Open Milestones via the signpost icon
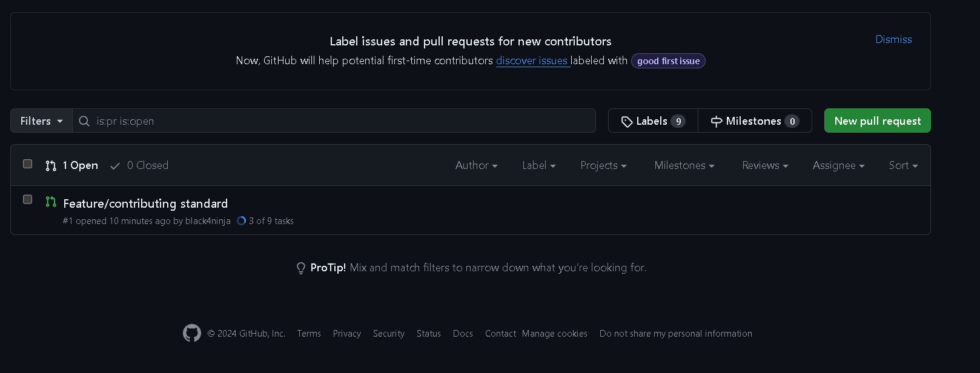The width and height of the screenshot is (980, 373). point(716,122)
